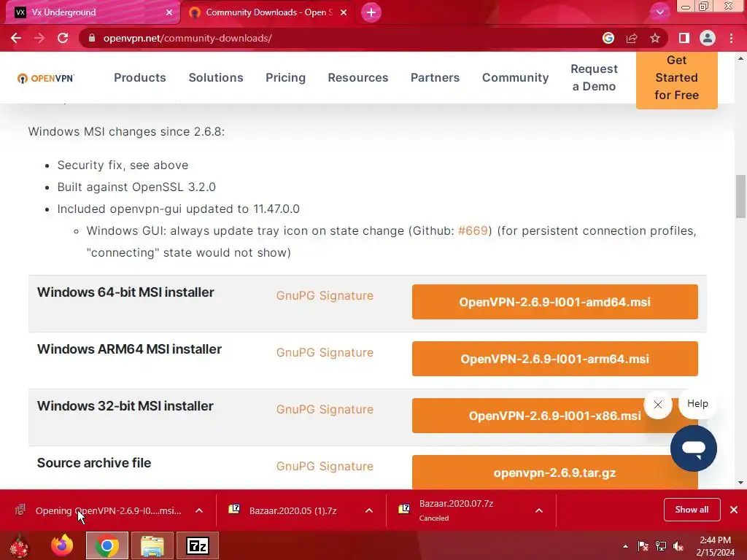Open GnuPG Signature for ARM64 MSI installer
This screenshot has height=560, width=747.
[325, 353]
